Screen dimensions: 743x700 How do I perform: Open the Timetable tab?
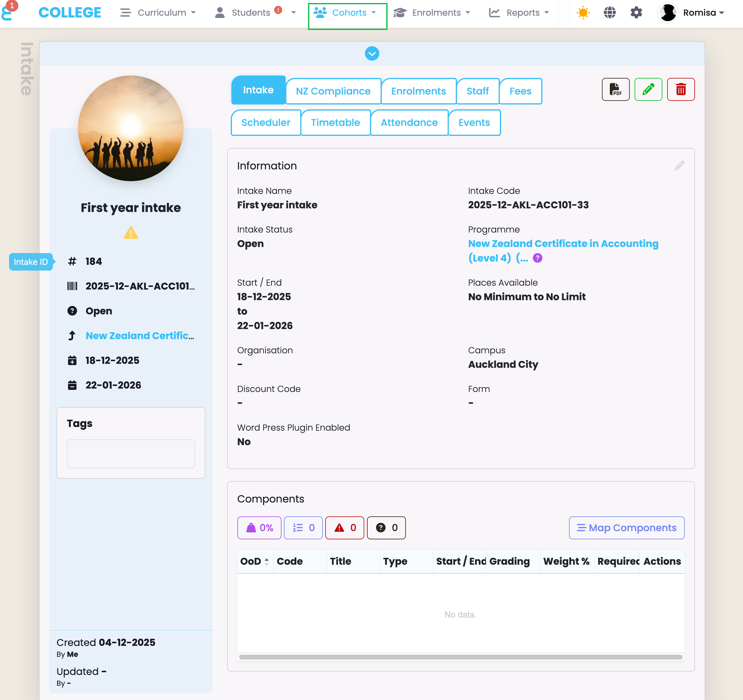click(x=335, y=122)
